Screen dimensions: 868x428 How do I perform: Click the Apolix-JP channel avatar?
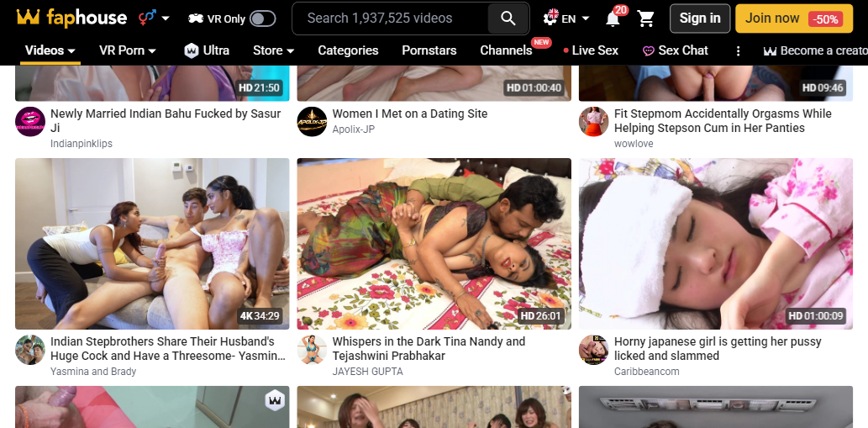coord(312,121)
